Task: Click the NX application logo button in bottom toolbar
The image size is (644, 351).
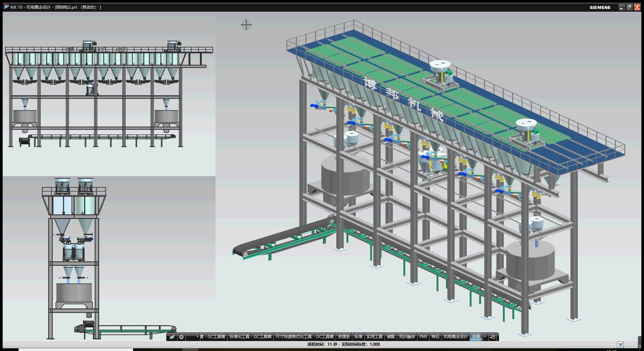Action: click(x=172, y=337)
